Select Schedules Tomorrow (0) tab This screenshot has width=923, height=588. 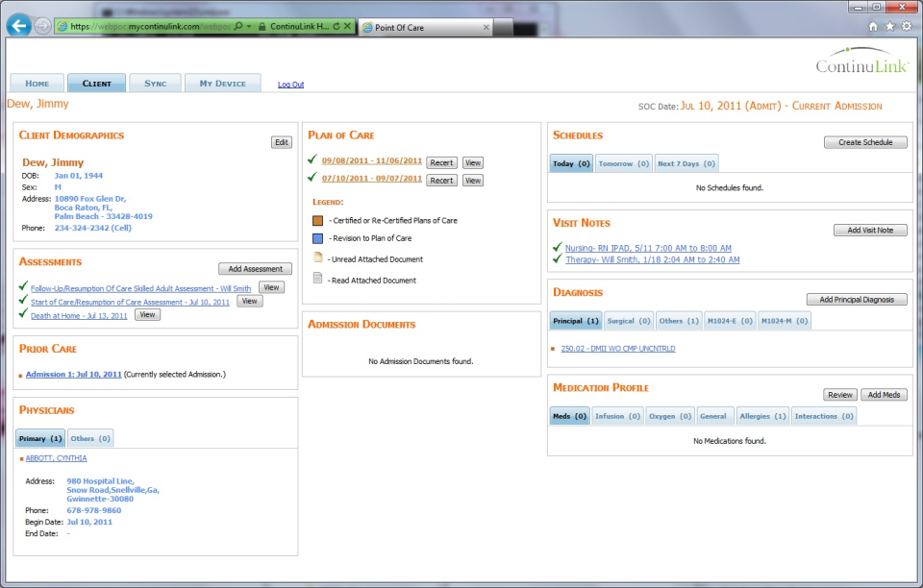tap(623, 163)
